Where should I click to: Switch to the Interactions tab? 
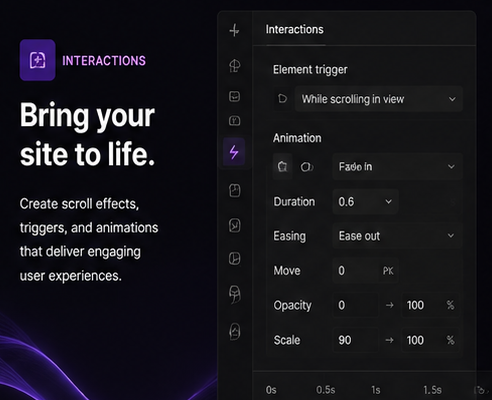pos(294,29)
